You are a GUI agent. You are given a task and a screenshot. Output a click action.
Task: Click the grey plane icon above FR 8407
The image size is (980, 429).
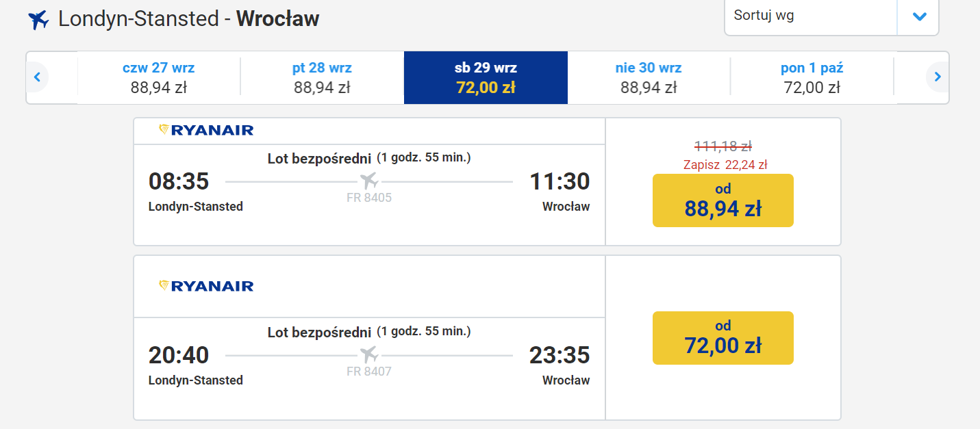369,355
